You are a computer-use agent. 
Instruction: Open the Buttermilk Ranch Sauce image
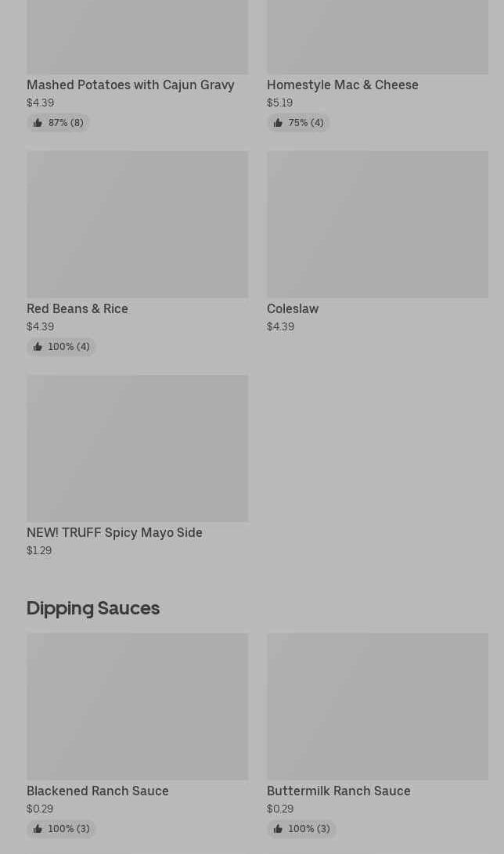pyautogui.click(x=377, y=706)
